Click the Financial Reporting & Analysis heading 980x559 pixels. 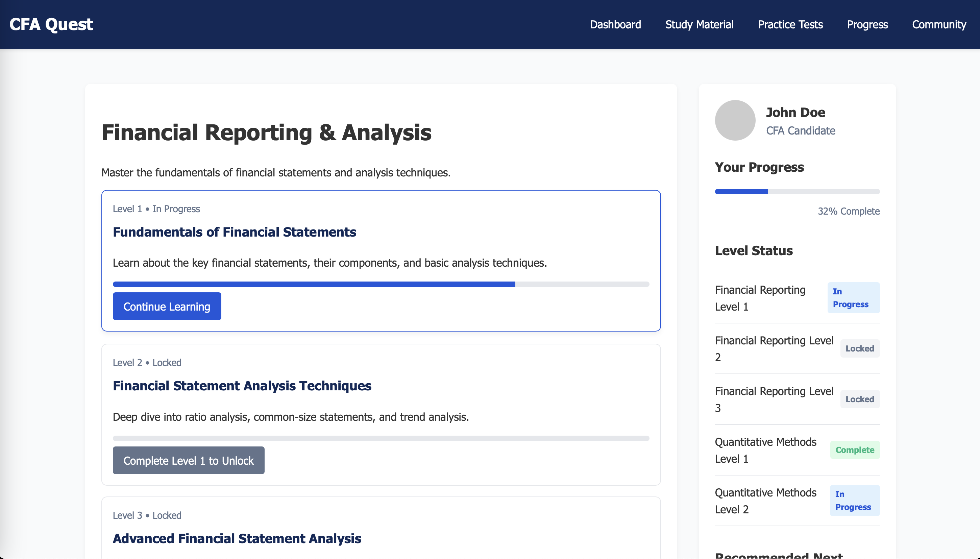pyautogui.click(x=266, y=132)
